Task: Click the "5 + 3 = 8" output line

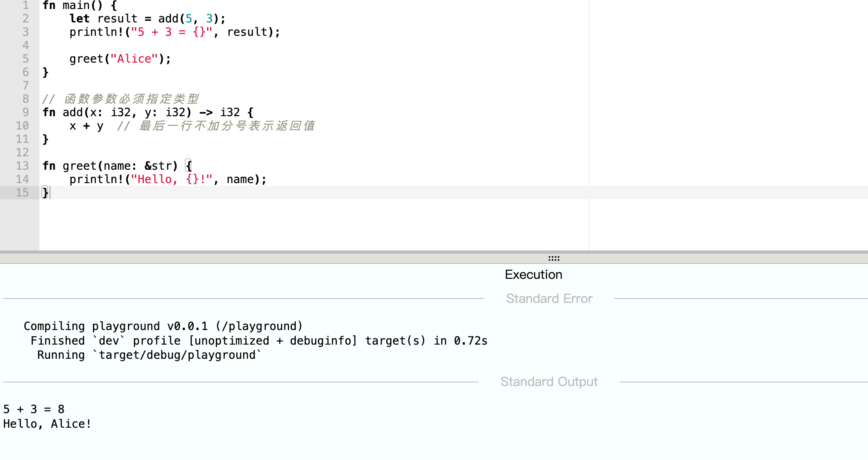Action: click(34, 409)
